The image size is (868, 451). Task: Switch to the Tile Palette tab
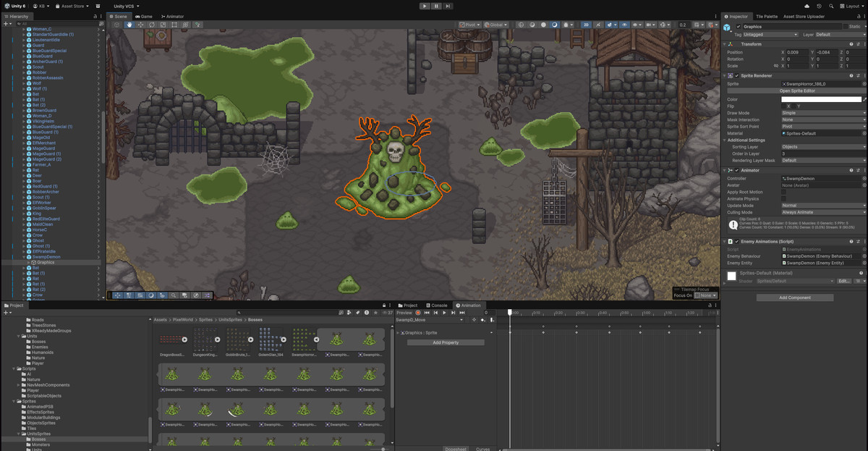[766, 16]
